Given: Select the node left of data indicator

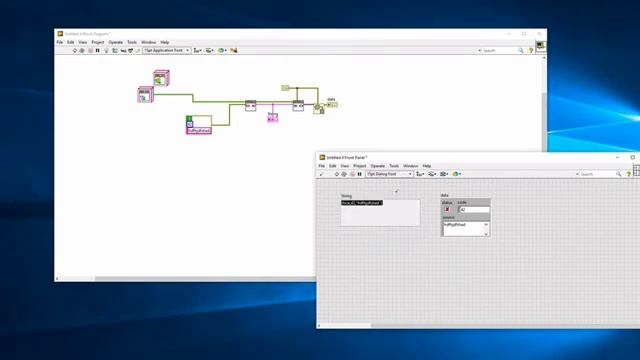Looking at the screenshot, I should (318, 108).
